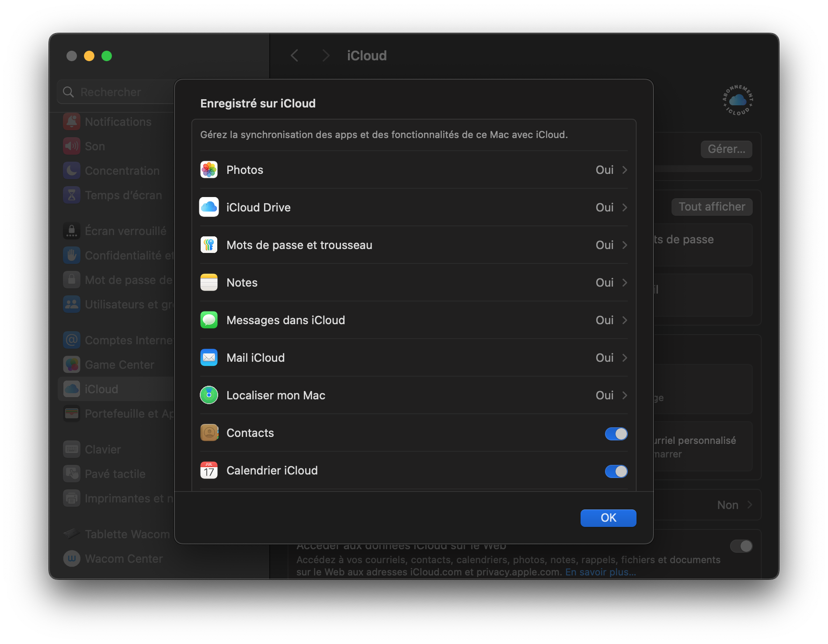Click the green fullscreen window button
The width and height of the screenshot is (828, 644).
coord(107,56)
